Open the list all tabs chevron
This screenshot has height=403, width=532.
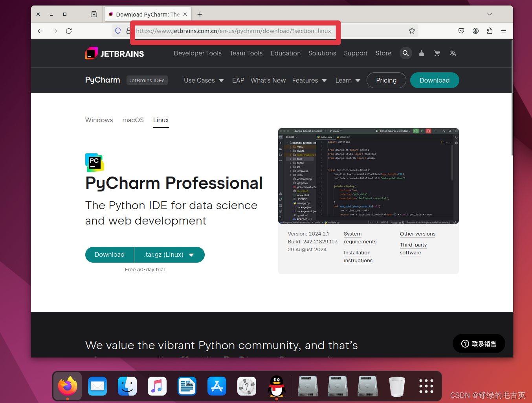pos(490,14)
